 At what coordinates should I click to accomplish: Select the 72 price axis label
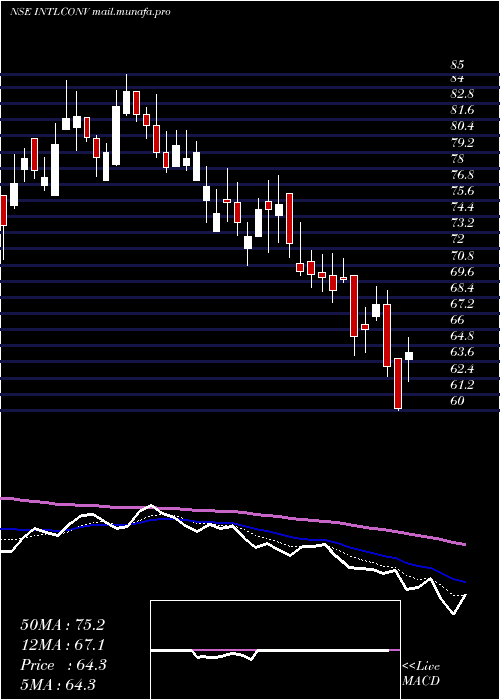[457, 239]
